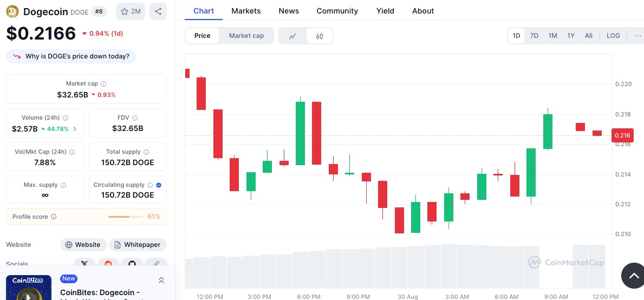Screen dimensions: 644x300
Task: Click info icon beside Total supply
Action: tap(146, 152)
